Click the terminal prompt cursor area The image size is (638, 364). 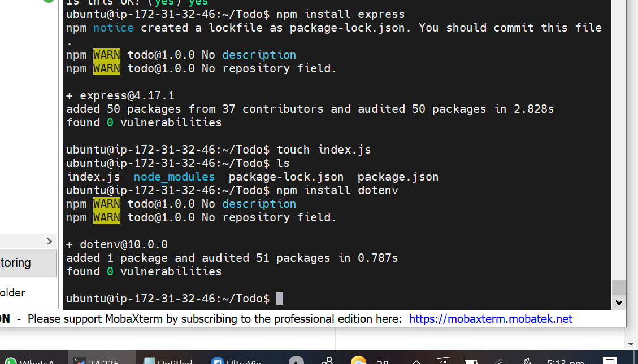click(x=278, y=298)
